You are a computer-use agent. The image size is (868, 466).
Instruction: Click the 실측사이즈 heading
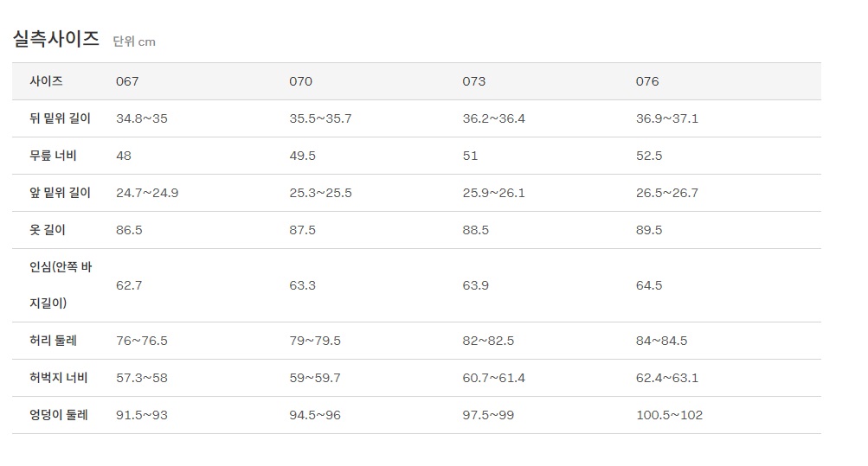click(56, 39)
